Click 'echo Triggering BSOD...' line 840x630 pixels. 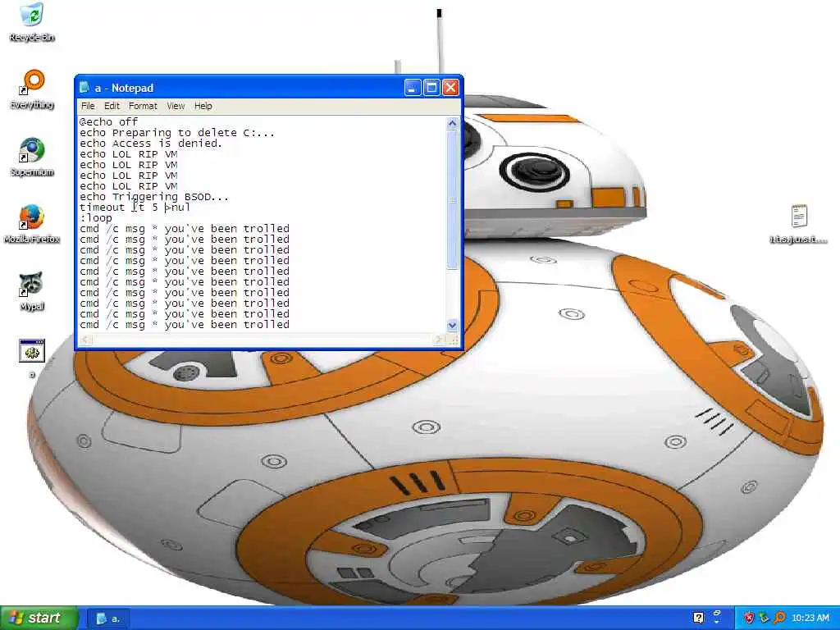tap(153, 197)
